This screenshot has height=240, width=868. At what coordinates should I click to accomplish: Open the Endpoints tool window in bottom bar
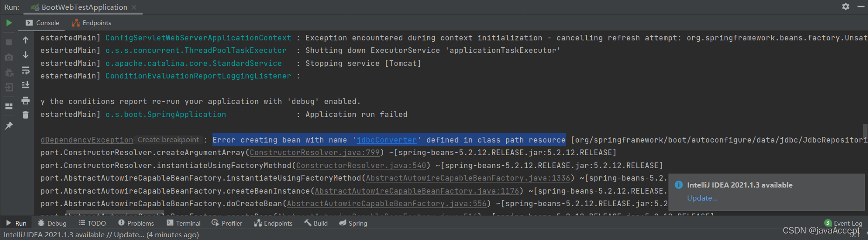pyautogui.click(x=273, y=223)
